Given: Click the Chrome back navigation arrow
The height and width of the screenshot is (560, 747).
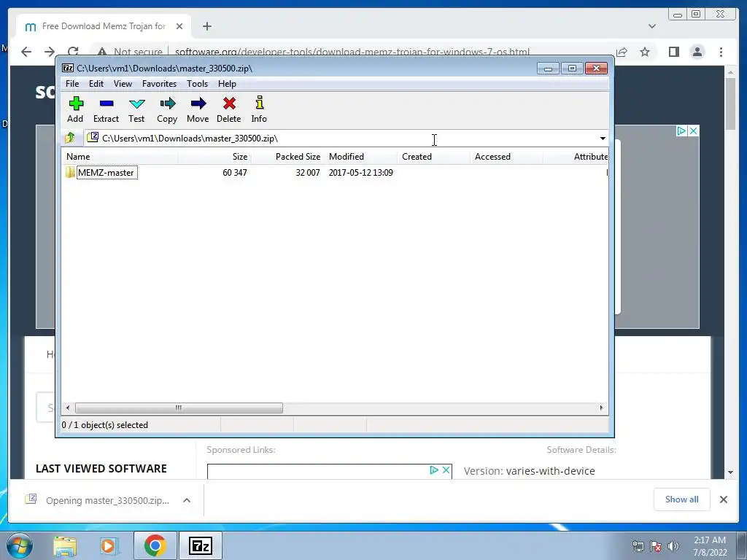Looking at the screenshot, I should [x=26, y=52].
